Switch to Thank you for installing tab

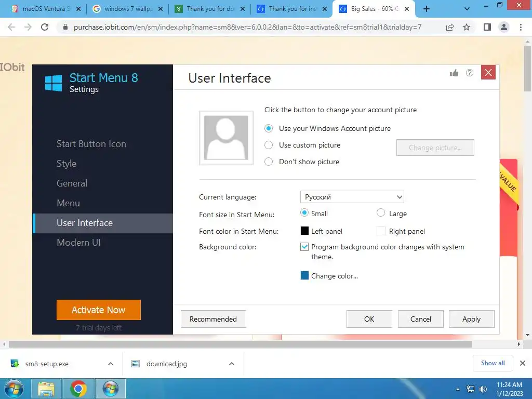point(292,9)
